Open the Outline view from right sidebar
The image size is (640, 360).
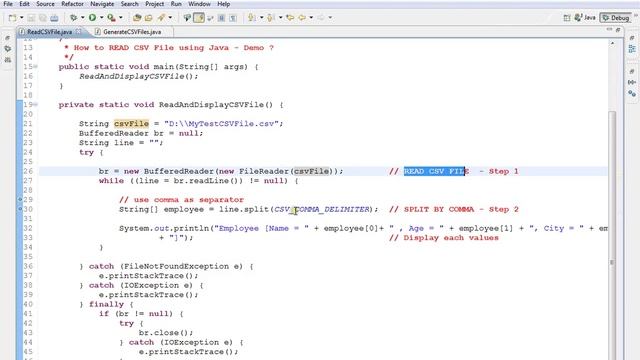tap(632, 49)
